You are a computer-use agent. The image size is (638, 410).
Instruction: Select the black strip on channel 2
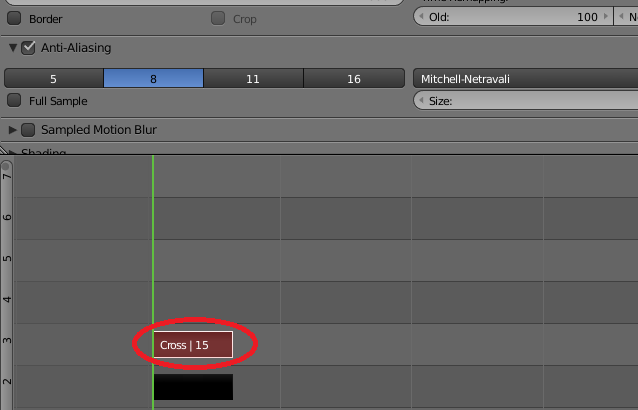(193, 387)
